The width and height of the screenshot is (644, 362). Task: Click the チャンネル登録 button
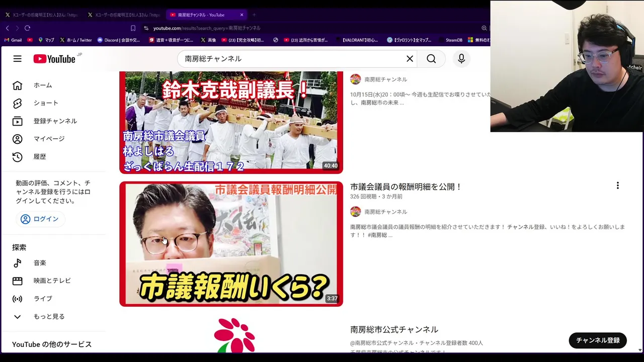tap(598, 340)
